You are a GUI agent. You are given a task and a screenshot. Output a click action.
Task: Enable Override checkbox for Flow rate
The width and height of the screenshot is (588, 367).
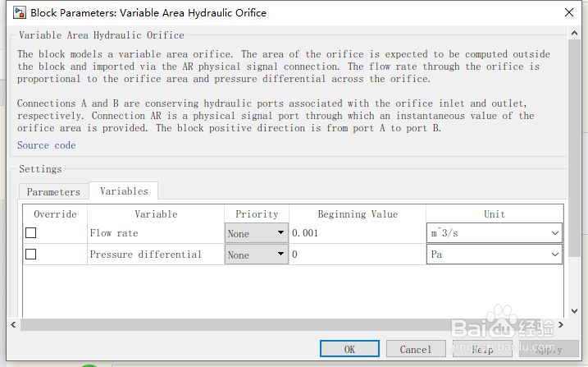coord(31,233)
